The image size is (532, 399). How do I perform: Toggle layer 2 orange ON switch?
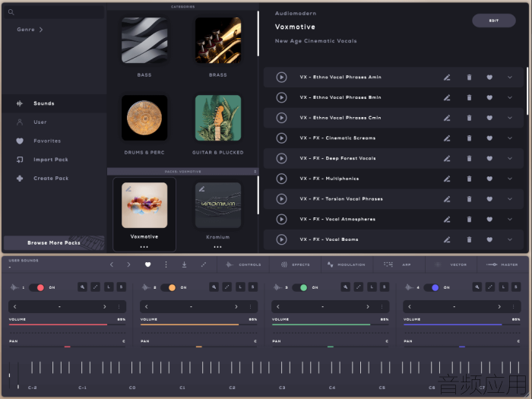point(168,287)
